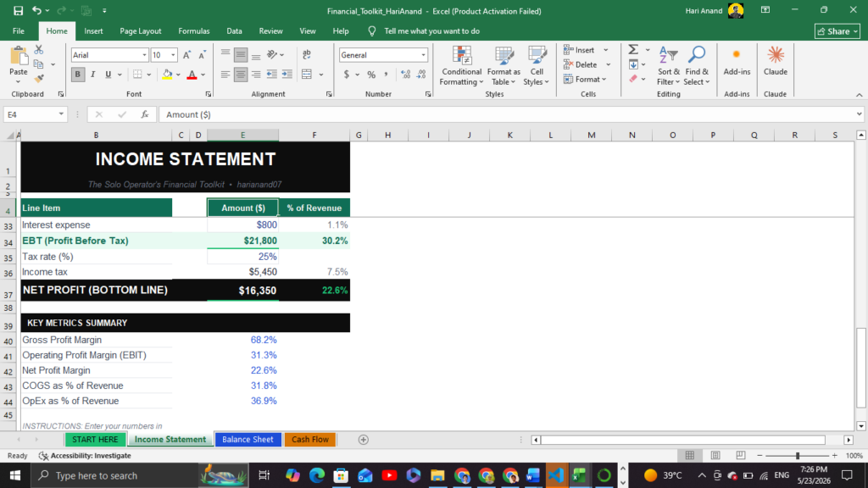The height and width of the screenshot is (488, 868).
Task: Launch the Claude add-in
Action: pyautogui.click(x=775, y=61)
